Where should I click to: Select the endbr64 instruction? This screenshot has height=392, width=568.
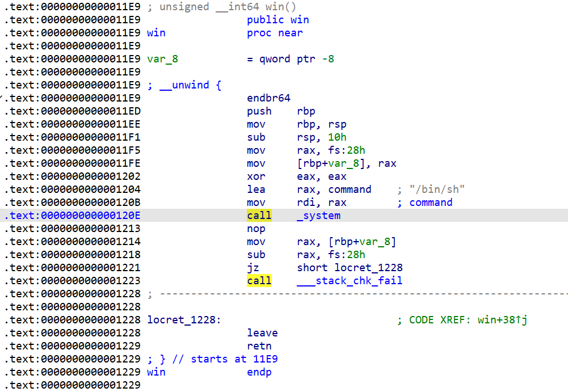[268, 98]
